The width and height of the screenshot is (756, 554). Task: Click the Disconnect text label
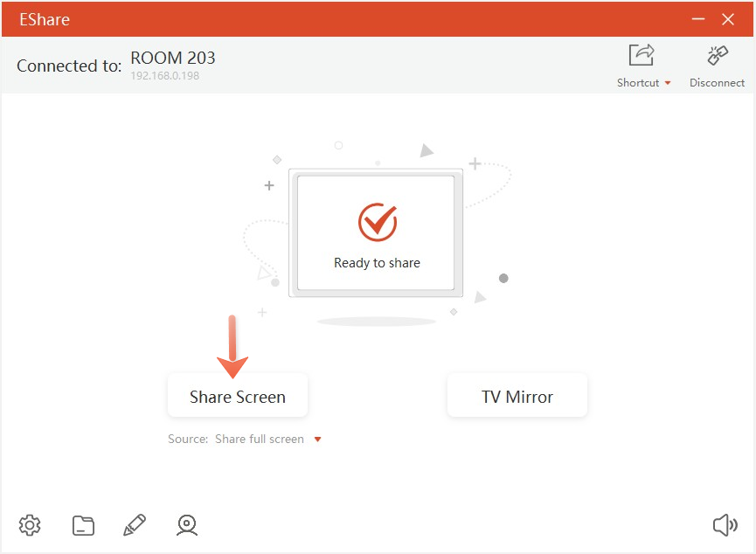pos(717,83)
